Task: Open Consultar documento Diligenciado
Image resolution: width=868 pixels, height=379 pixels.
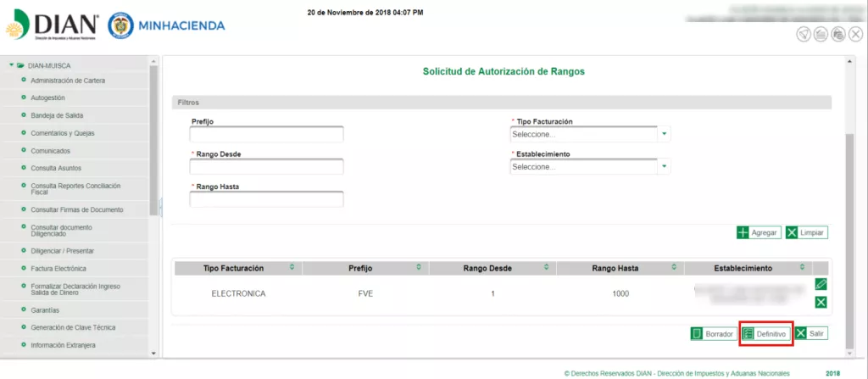Action: (61, 231)
